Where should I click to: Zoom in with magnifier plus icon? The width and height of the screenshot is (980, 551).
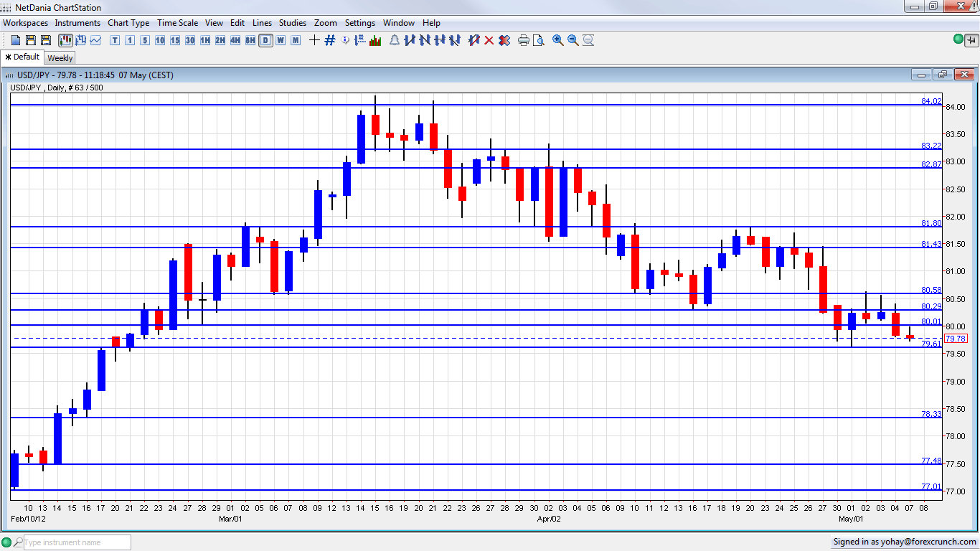tap(558, 40)
